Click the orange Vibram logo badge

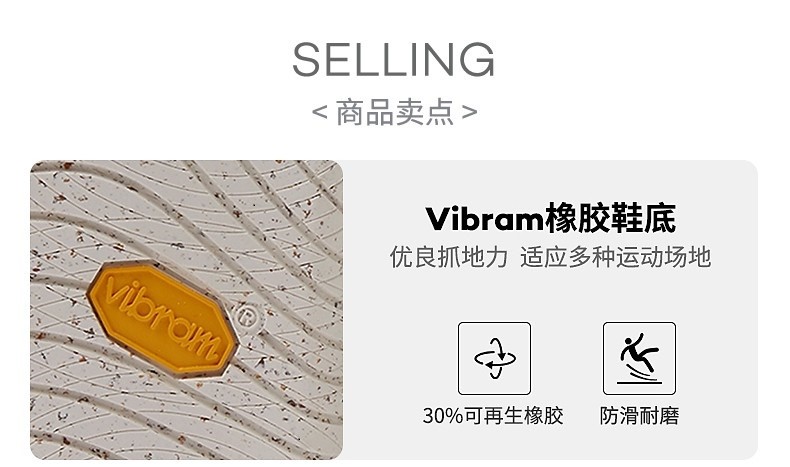(x=162, y=319)
